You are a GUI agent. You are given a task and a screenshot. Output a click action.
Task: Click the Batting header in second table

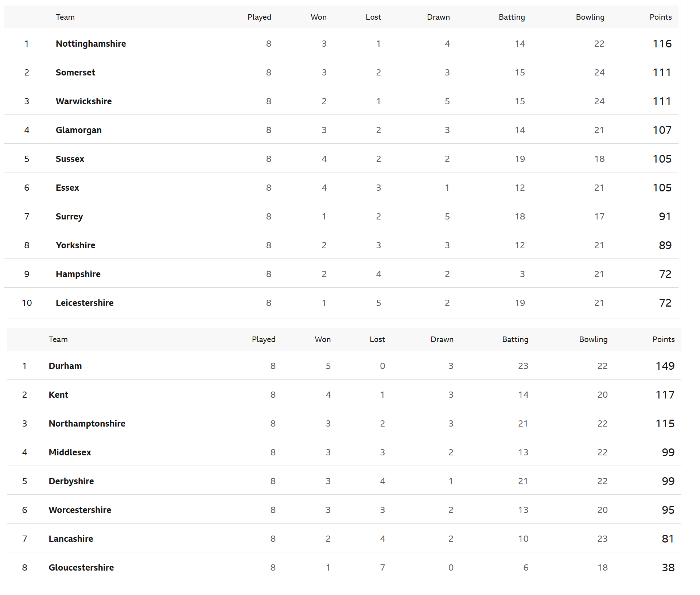[x=515, y=339]
